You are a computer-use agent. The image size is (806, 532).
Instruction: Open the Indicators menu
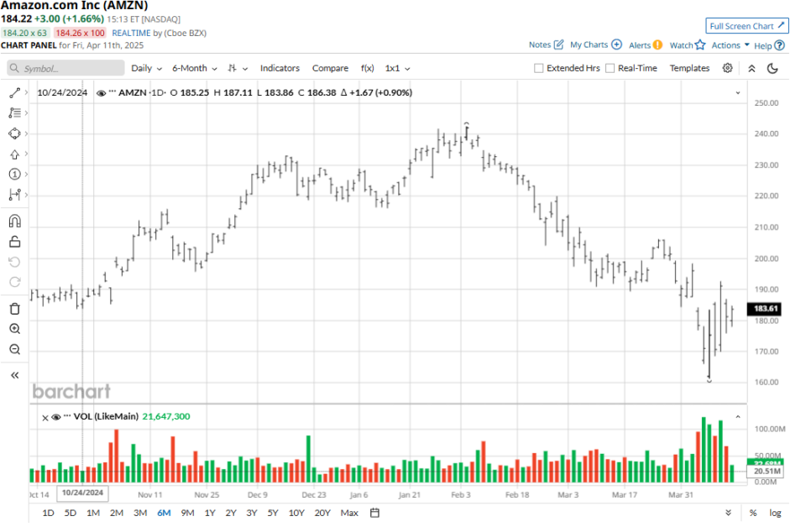(x=280, y=68)
